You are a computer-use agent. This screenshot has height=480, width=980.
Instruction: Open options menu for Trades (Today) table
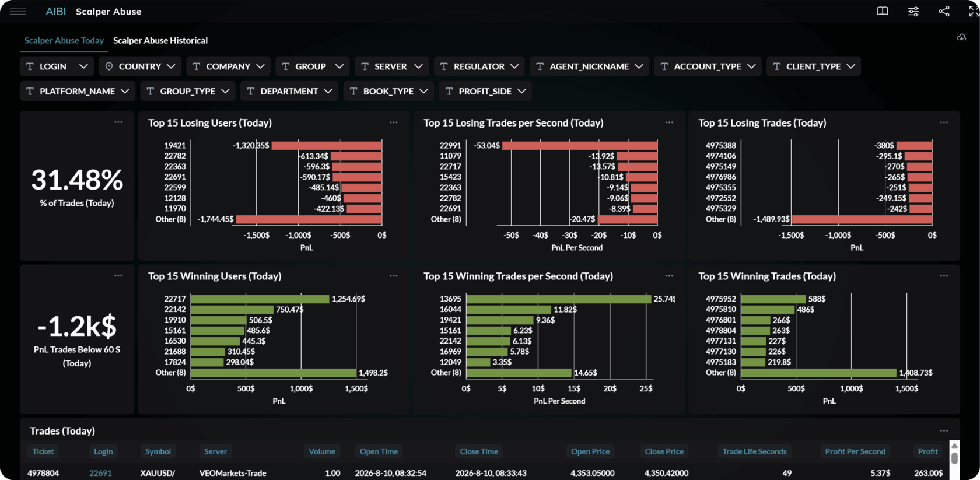click(944, 431)
